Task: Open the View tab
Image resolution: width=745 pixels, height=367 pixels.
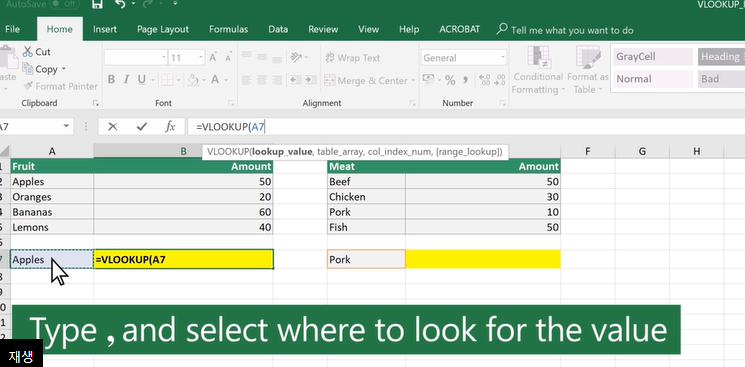Action: [368, 29]
